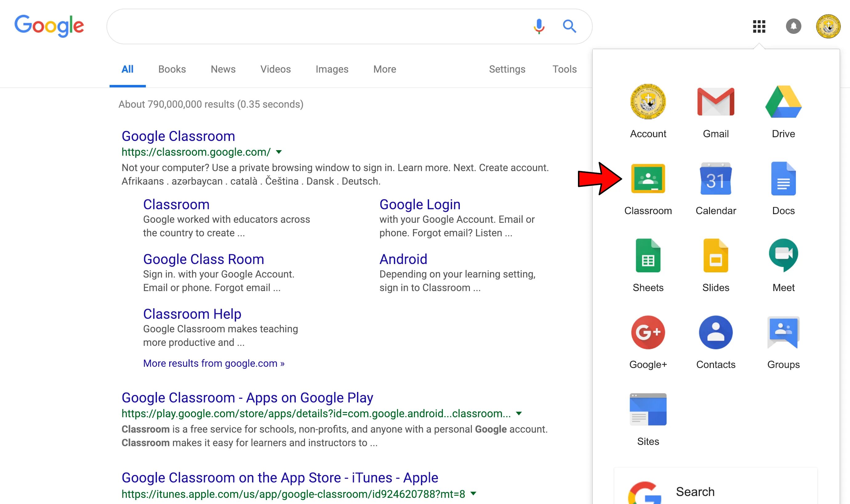Launch Google Drive from apps panel

783,102
